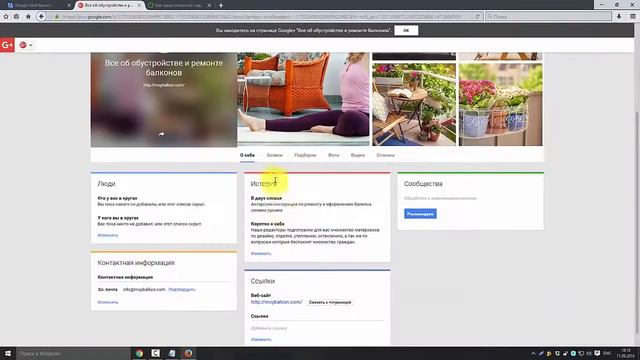This screenshot has height=360, width=640.
Task: Click the share arrow on the cover
Action: coord(161,134)
